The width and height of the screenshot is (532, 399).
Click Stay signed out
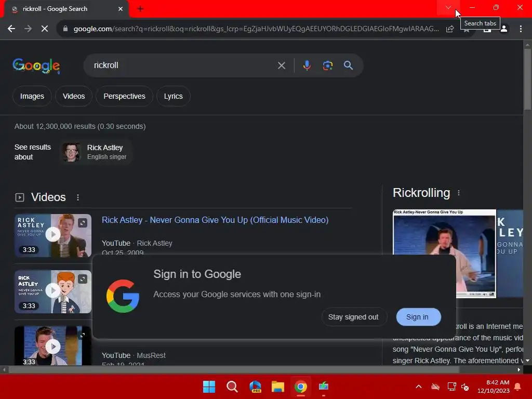(x=353, y=317)
